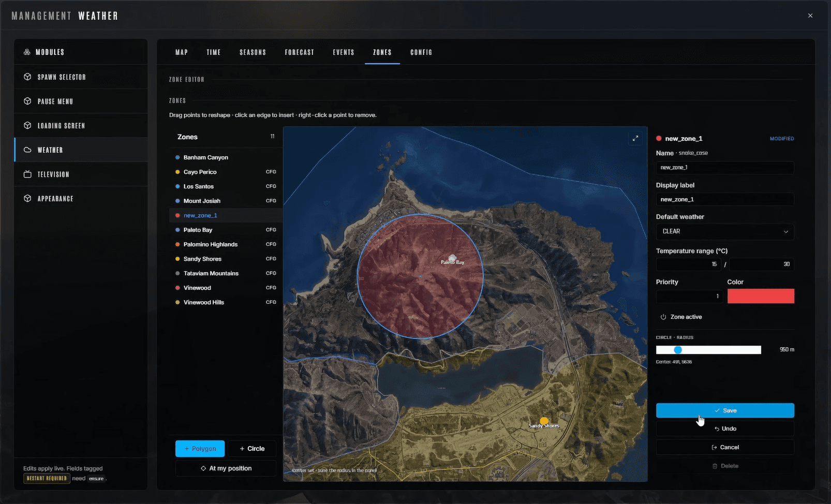
Task: Select Cayo Perico zone in list
Action: point(226,172)
